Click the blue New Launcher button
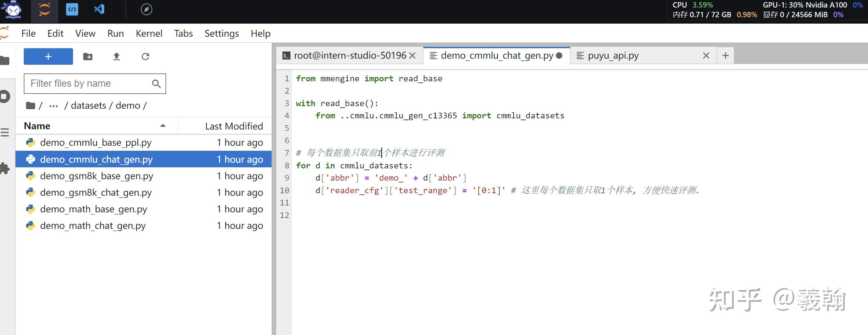 tap(48, 56)
